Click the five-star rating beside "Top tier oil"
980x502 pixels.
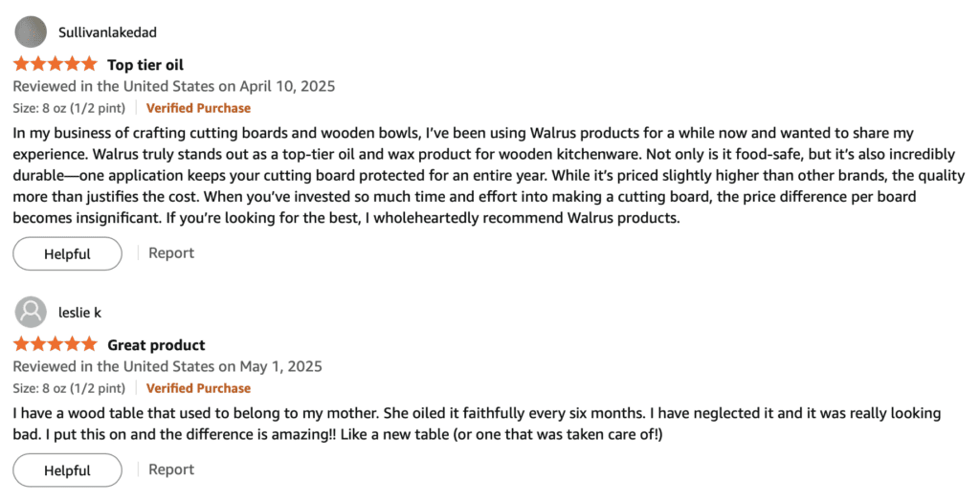point(55,65)
